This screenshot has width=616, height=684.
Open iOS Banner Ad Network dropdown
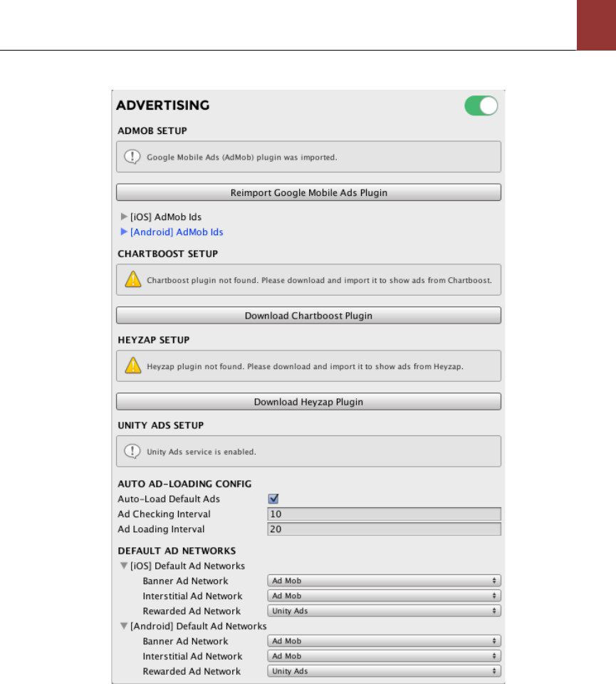click(x=384, y=581)
